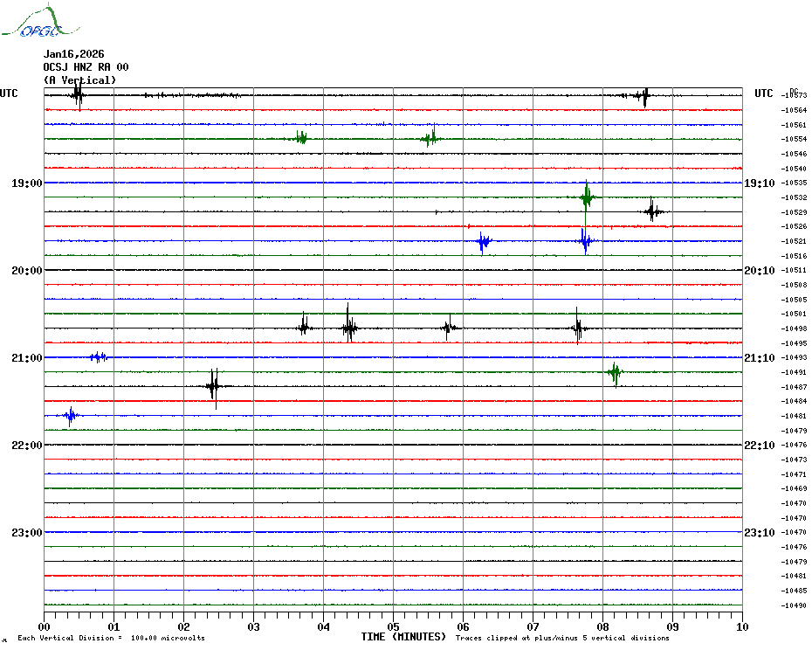The image size is (812, 650).
Task: Click the OFGC logo
Action: [31, 24]
